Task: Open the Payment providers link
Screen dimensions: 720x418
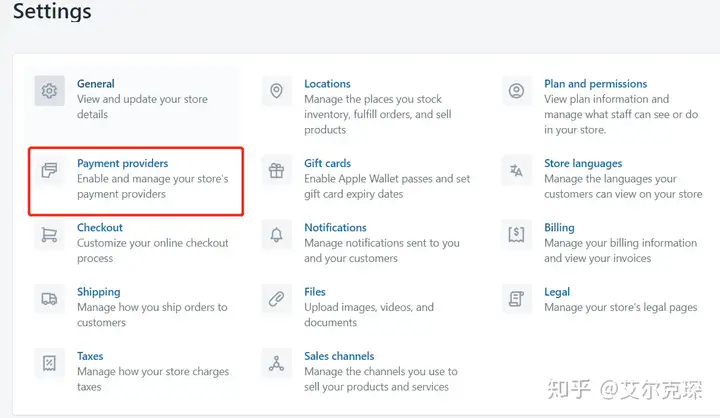Action: [x=123, y=163]
